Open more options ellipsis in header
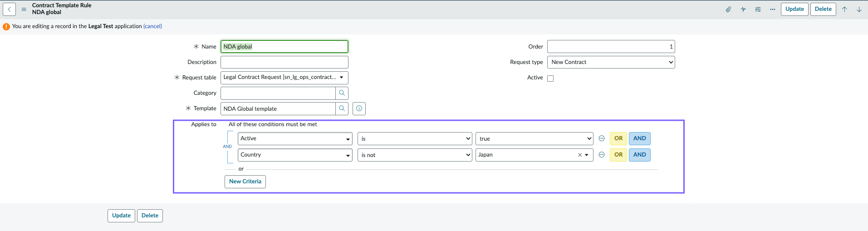The image size is (868, 231). point(772,9)
